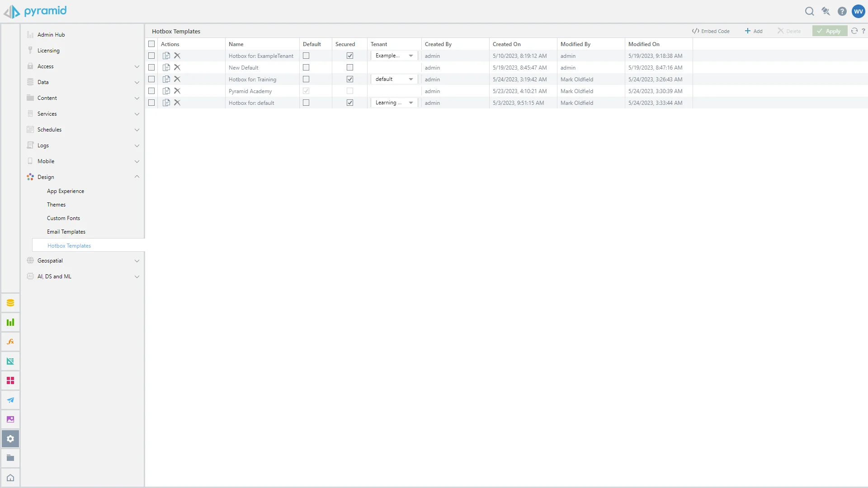Open Email Templates in the Design menu
Image resolution: width=868 pixels, height=488 pixels.
tap(66, 232)
